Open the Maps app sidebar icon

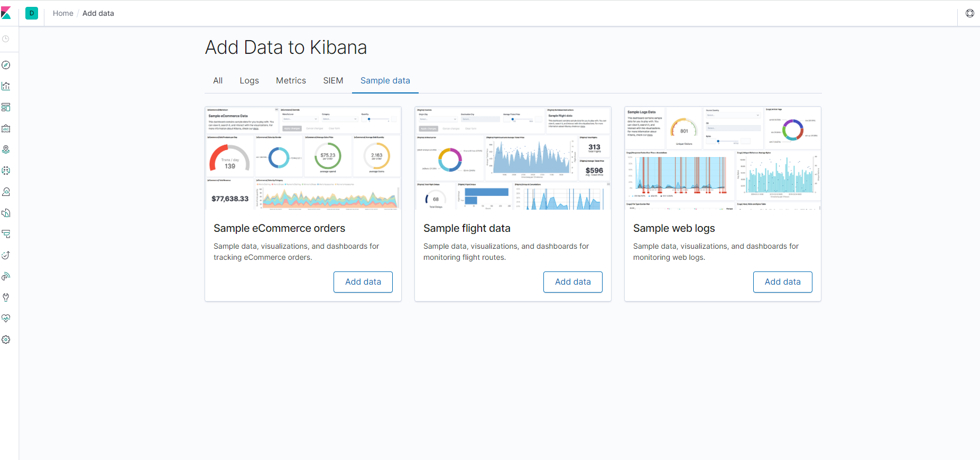click(6, 149)
